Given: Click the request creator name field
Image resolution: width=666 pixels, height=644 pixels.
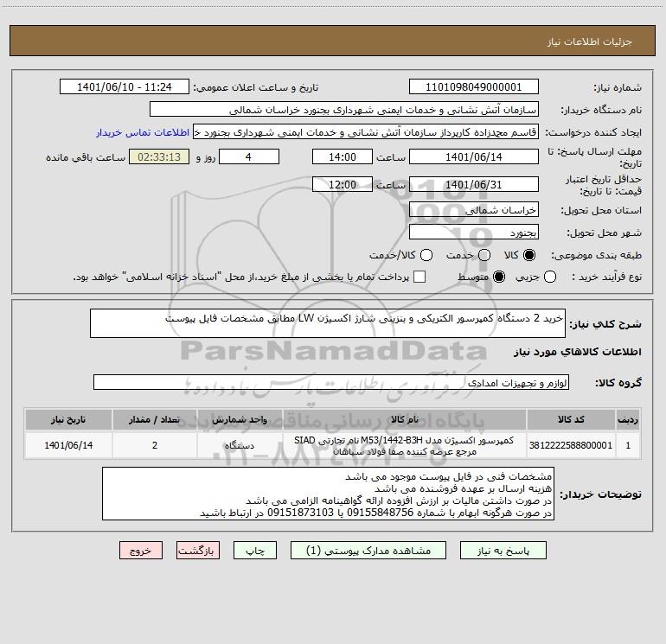Looking at the screenshot, I should point(366,131).
